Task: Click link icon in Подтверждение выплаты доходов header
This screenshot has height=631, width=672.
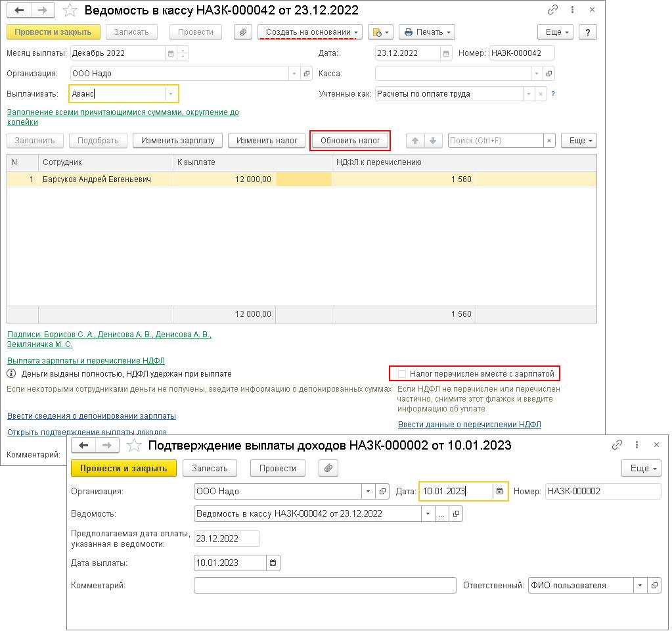Action: click(x=617, y=445)
